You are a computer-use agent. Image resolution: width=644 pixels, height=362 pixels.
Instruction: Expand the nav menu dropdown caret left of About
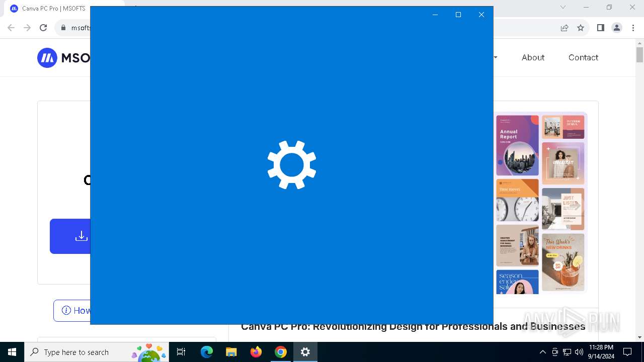click(496, 57)
